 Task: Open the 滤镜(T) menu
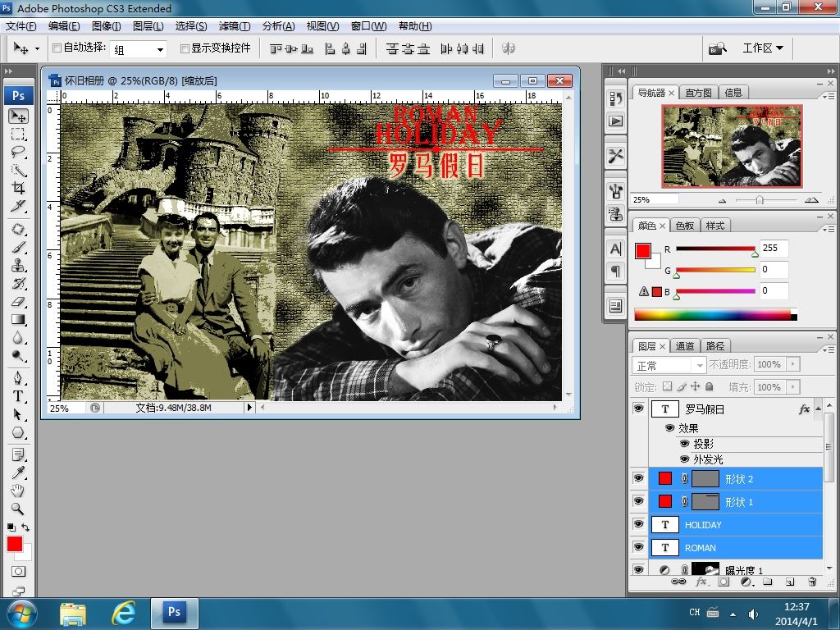[235, 25]
